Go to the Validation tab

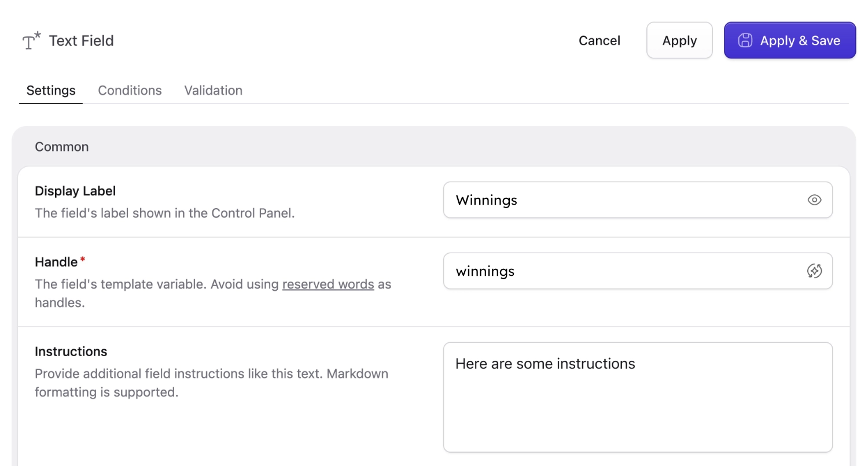coord(213,90)
